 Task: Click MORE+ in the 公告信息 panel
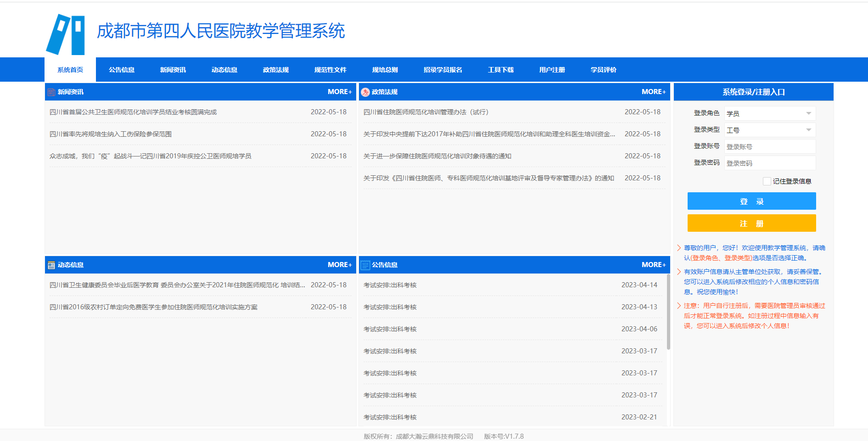pos(654,265)
